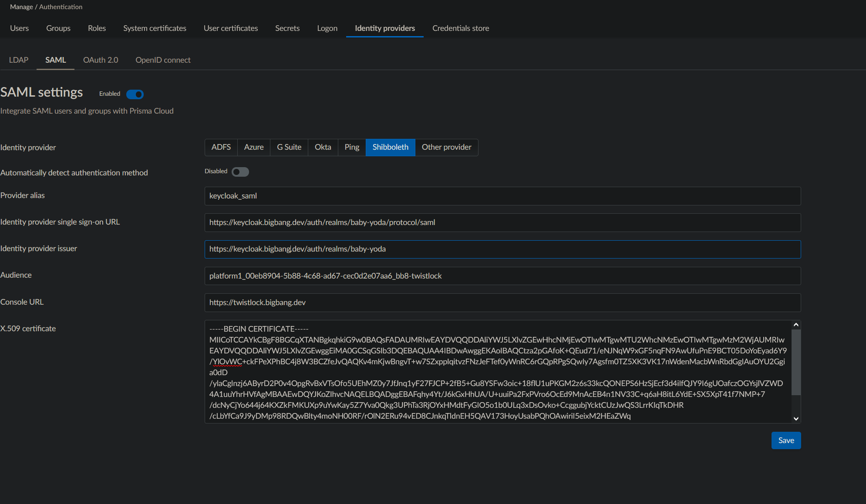
Task: Open the Credentials store tab
Action: click(460, 28)
